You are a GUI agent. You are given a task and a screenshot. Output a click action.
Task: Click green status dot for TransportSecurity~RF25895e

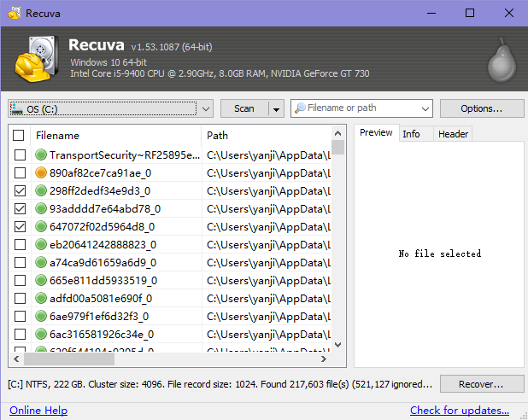pos(41,155)
